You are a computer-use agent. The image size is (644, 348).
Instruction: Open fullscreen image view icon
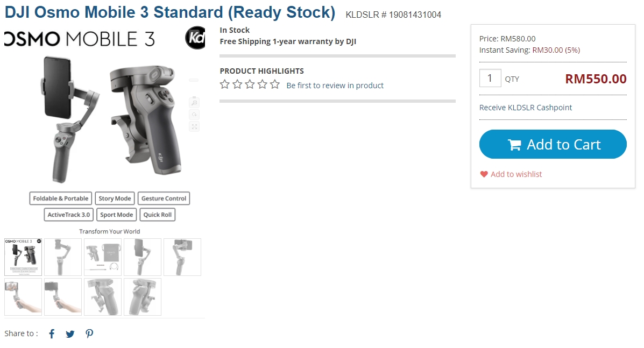coord(194,126)
